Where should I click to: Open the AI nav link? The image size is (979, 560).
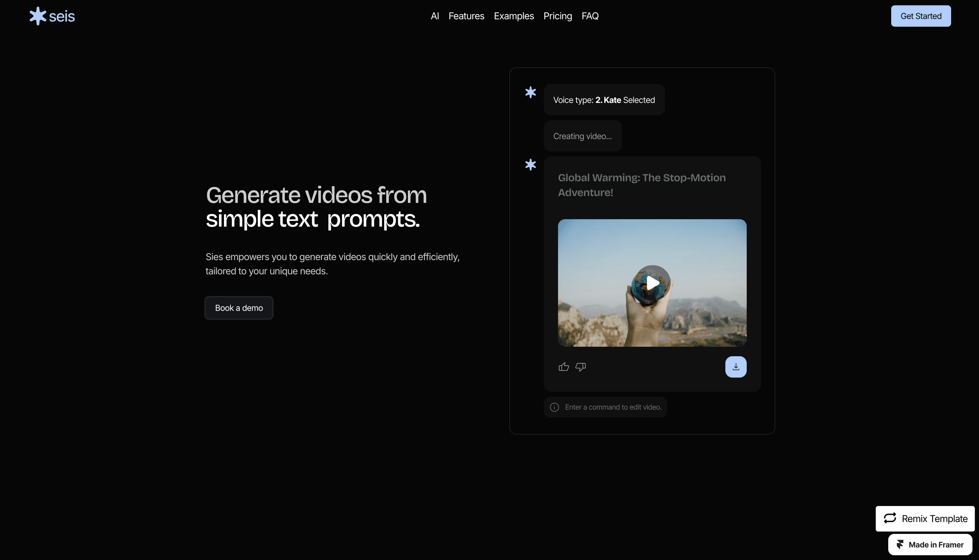pos(435,16)
